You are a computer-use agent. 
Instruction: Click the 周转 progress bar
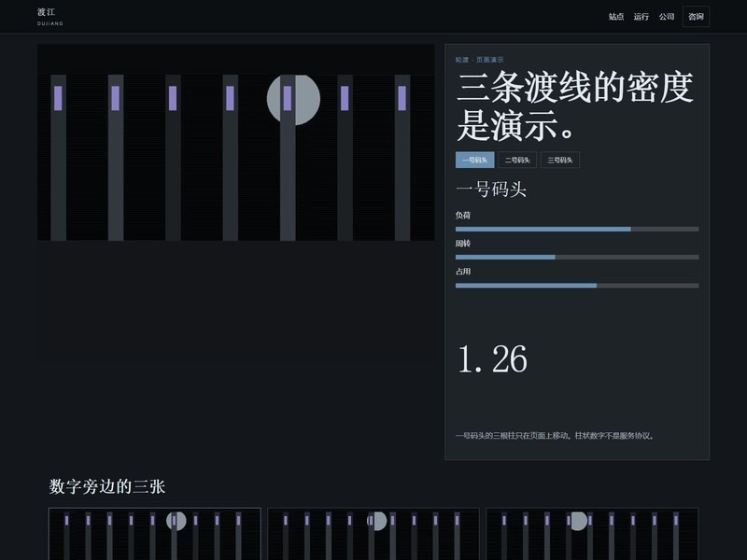pyautogui.click(x=577, y=258)
